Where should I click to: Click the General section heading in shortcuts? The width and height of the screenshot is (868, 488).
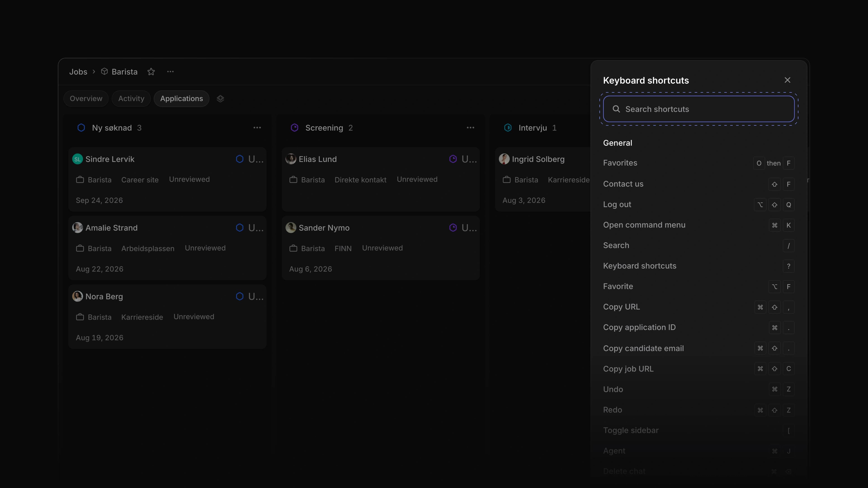617,143
